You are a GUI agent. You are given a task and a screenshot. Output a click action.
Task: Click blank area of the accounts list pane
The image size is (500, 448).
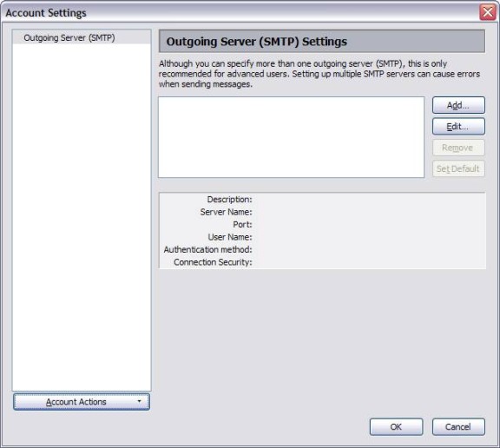pos(82,217)
